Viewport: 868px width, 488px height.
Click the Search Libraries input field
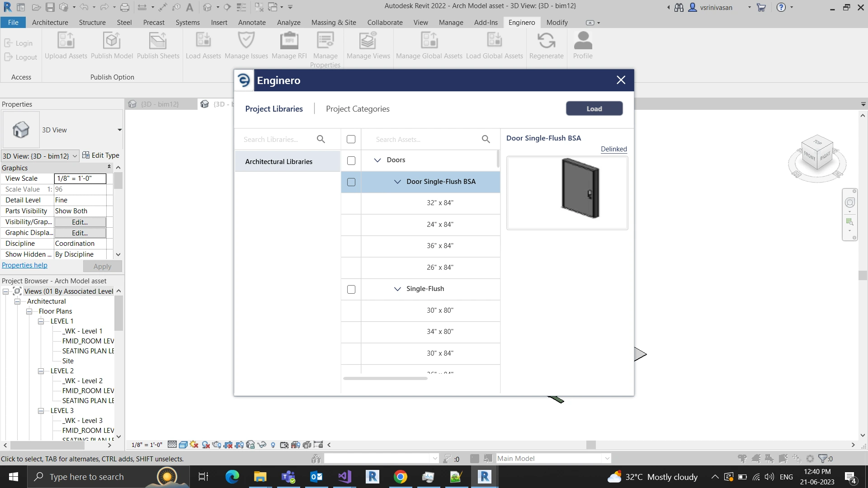(278, 139)
